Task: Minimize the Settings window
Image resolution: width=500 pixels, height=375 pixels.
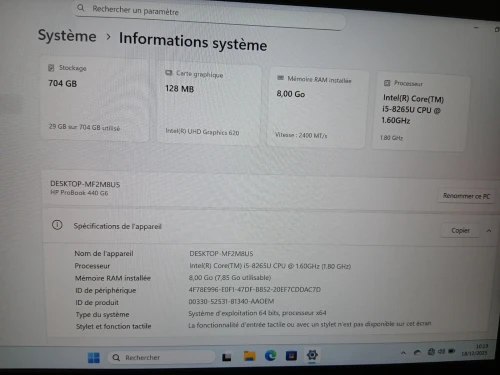Action: tap(476, 28)
